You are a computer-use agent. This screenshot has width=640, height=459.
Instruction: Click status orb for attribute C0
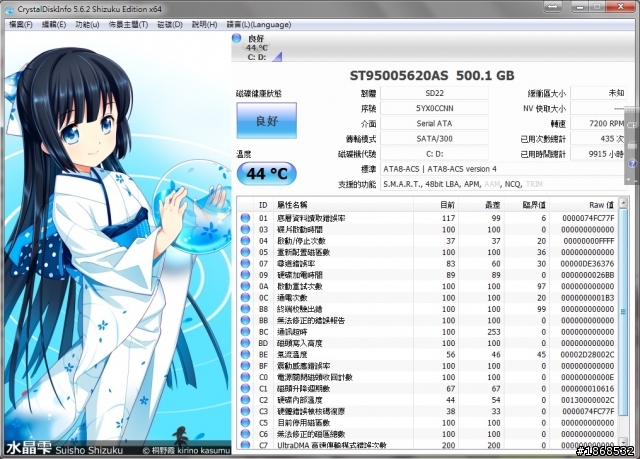[x=245, y=377]
